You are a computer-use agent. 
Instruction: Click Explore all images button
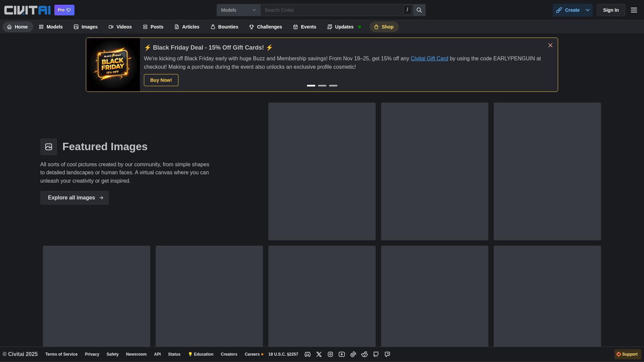(74, 198)
